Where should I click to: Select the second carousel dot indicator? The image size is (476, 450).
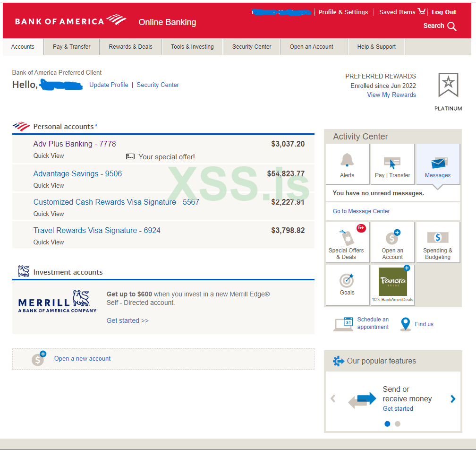tap(398, 424)
